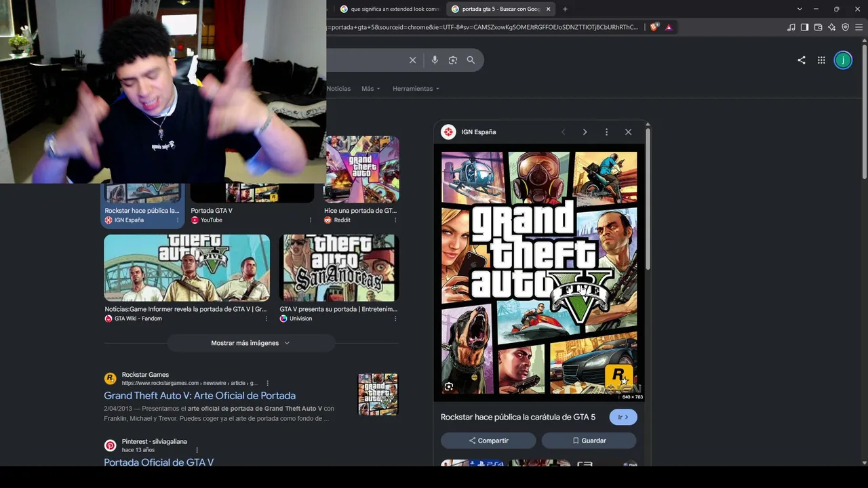This screenshot has width=868, height=488.
Task: Open the 'Noticias' search filter
Action: (338, 89)
